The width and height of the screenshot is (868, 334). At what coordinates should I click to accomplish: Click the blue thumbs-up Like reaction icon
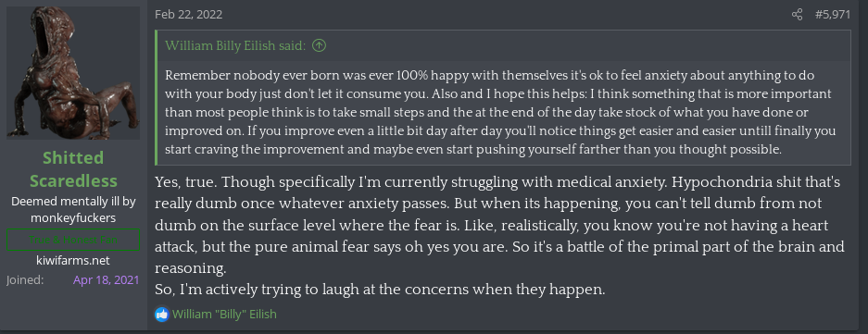pos(161,315)
